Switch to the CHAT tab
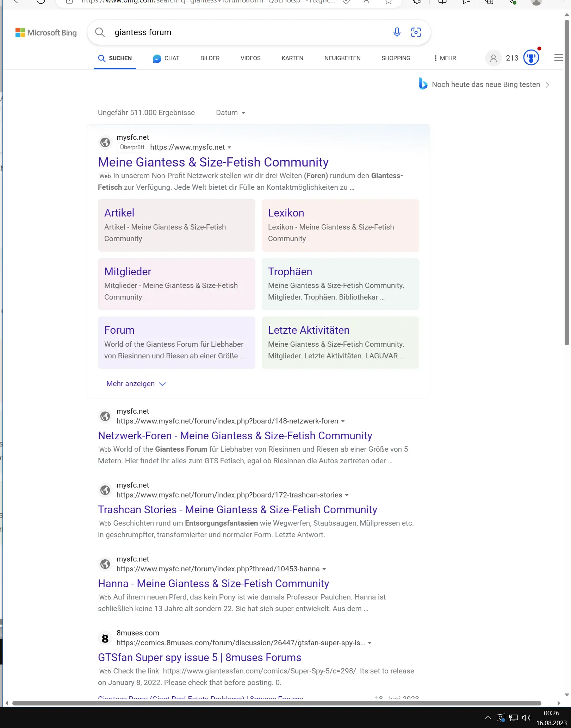The image size is (571, 728). [x=166, y=58]
